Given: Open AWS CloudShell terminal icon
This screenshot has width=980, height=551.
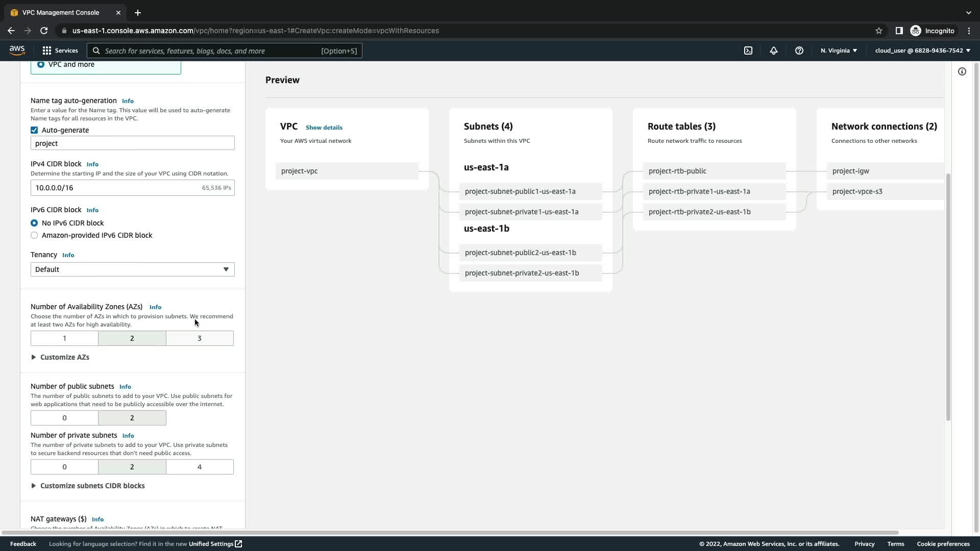Looking at the screenshot, I should 748,51.
